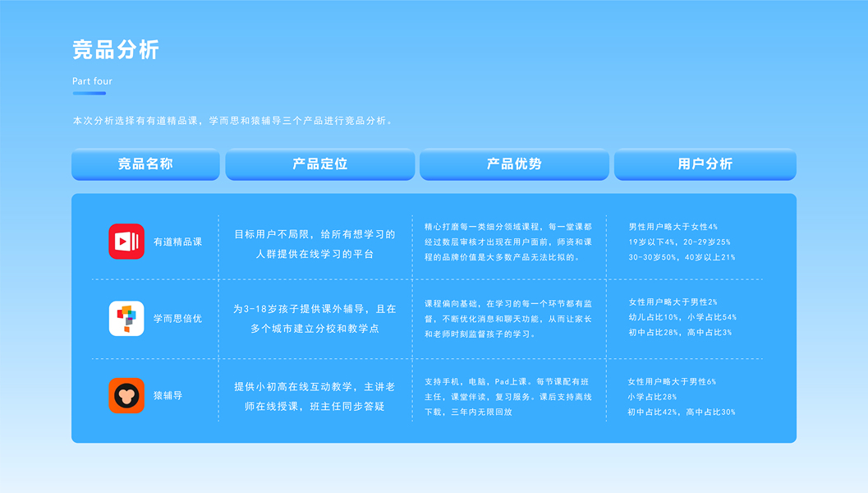The width and height of the screenshot is (868, 493).
Task: Click the orange 猿辅导 monkey icon
Action: pos(126,395)
